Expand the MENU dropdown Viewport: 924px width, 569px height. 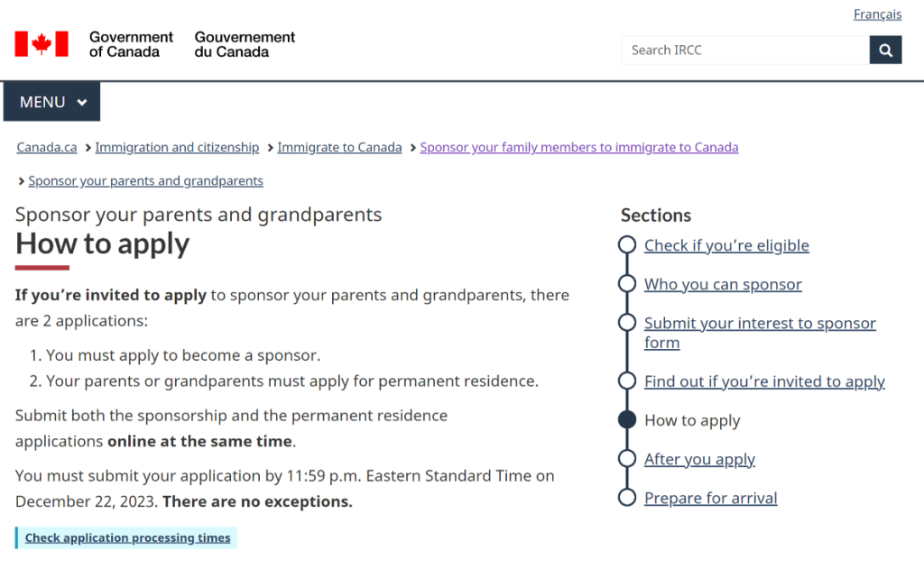52,102
